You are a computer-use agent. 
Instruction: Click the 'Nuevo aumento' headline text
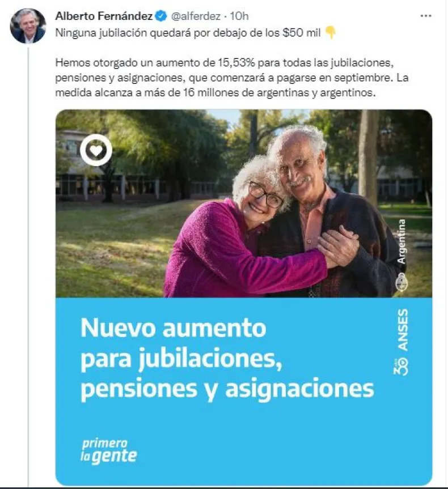(174, 328)
